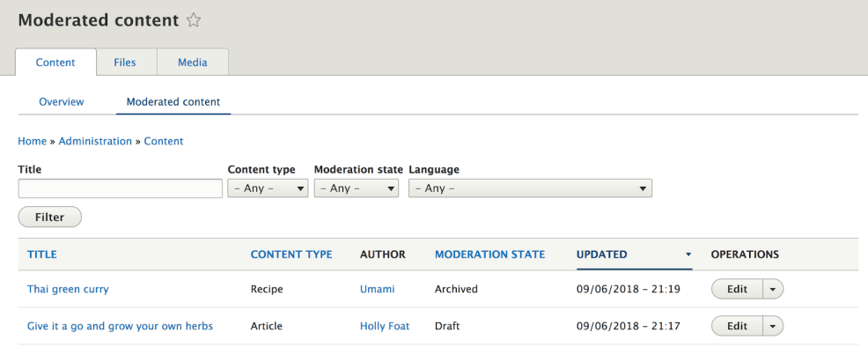Expand operations arrow for Thai green curry
868x362 pixels.
(773, 289)
